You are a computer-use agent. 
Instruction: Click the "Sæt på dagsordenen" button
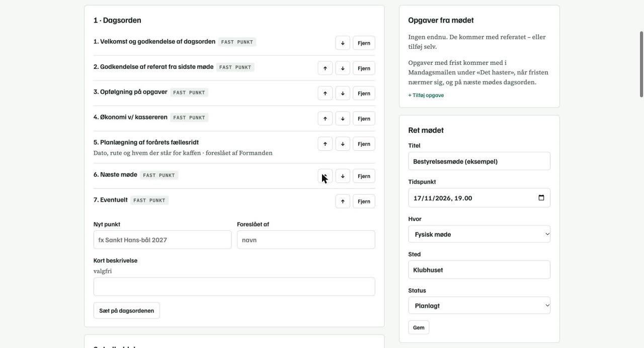(x=126, y=310)
